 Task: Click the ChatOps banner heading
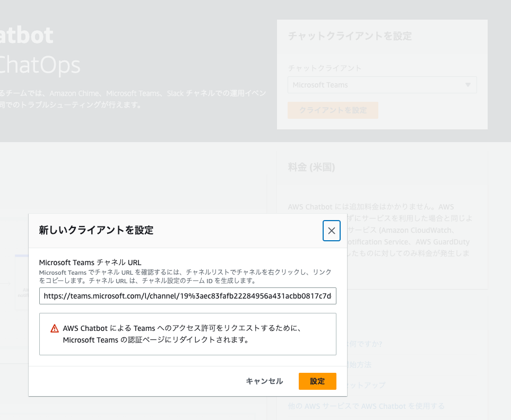point(41,65)
